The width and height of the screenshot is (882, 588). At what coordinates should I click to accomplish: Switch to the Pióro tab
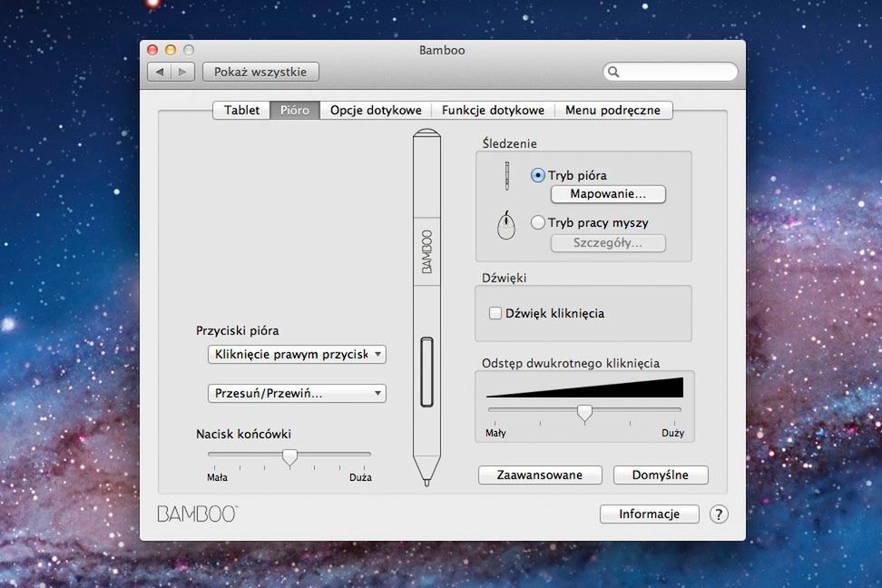tap(295, 111)
